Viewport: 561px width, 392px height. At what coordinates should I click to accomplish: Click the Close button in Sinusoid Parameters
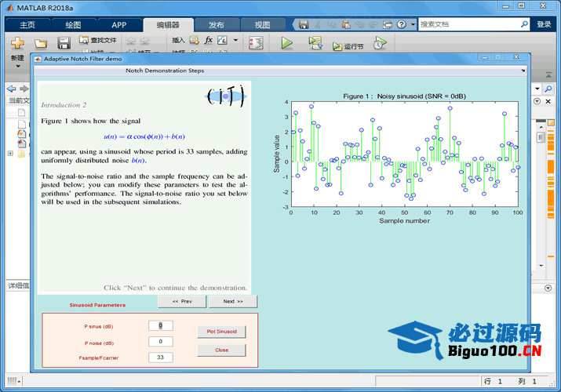click(221, 350)
